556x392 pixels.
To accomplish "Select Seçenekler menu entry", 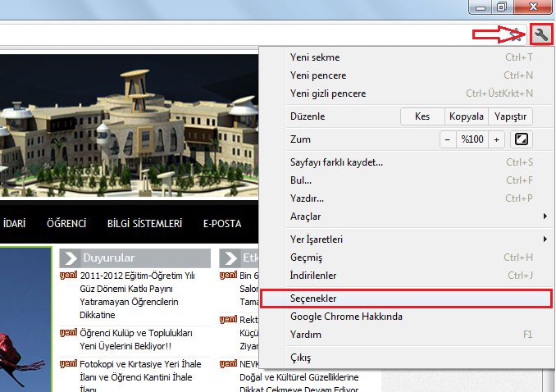I will tap(313, 299).
